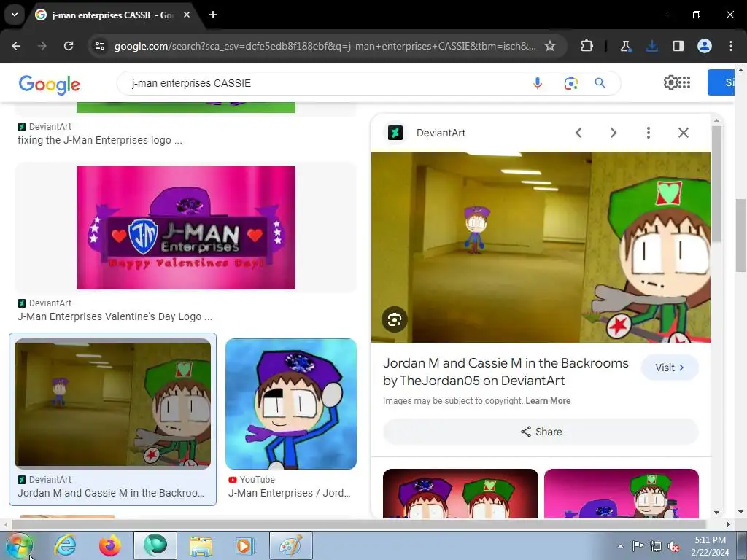Screen dimensions: 747x560
Task: Open the preview panel three-dot options
Action: 648,133
